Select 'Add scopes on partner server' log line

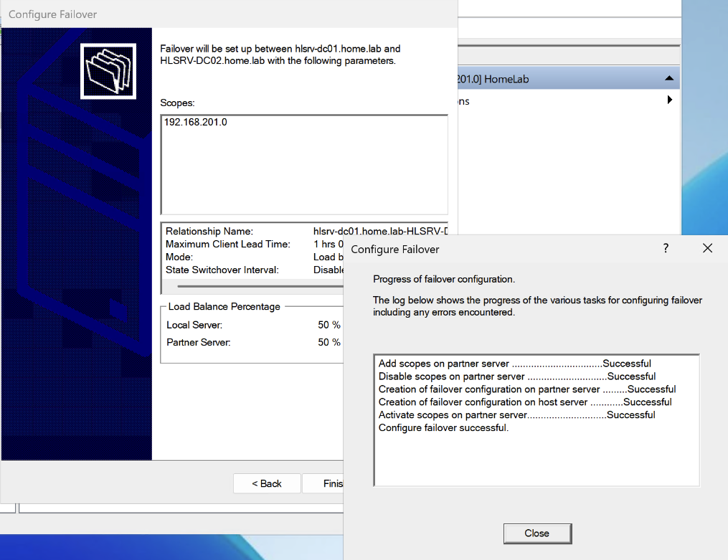pos(514,364)
